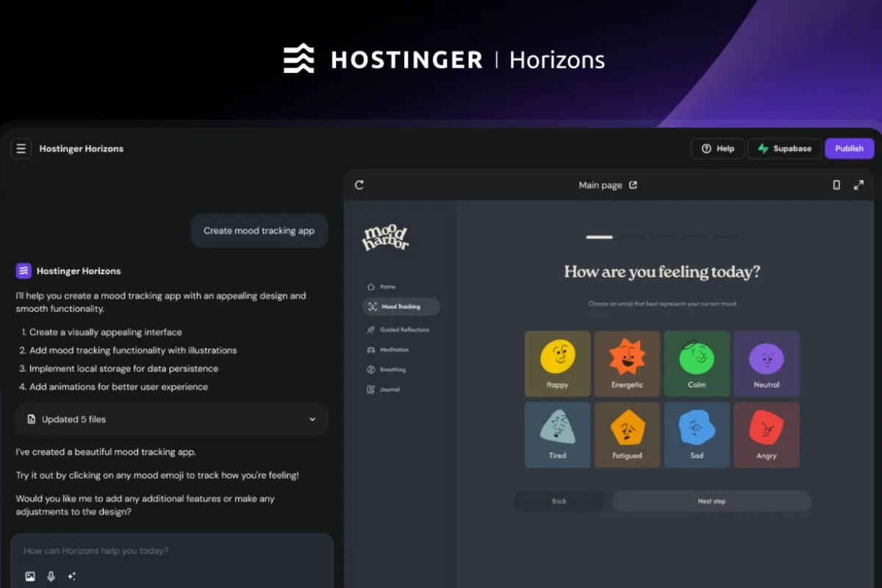Switch to mobile preview icon
Screen dimensions: 882x588
pos(836,185)
